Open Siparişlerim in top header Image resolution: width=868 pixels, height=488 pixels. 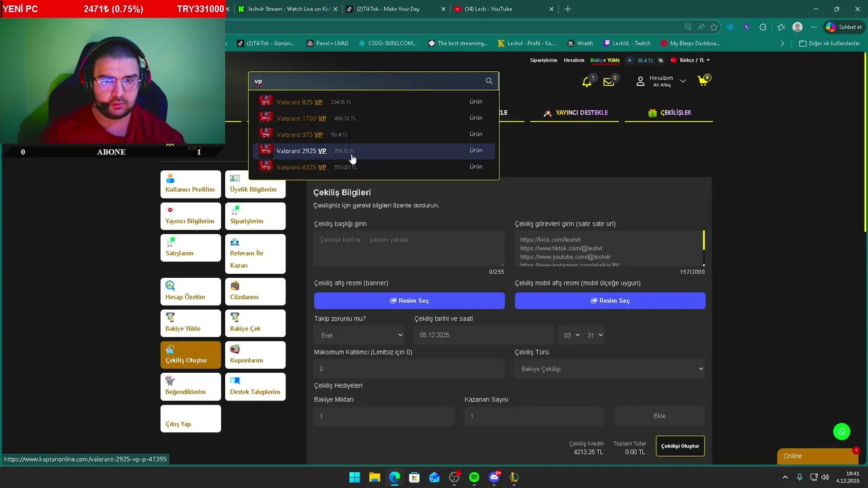point(543,60)
